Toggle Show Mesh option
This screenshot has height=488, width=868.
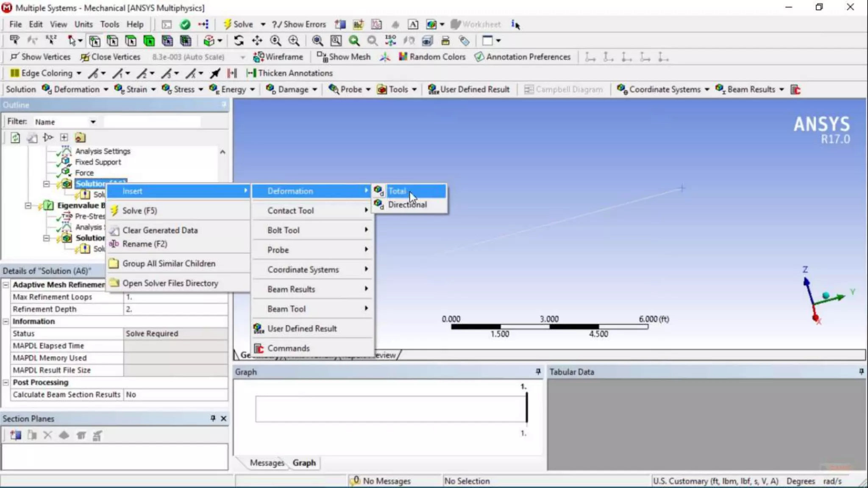[344, 57]
